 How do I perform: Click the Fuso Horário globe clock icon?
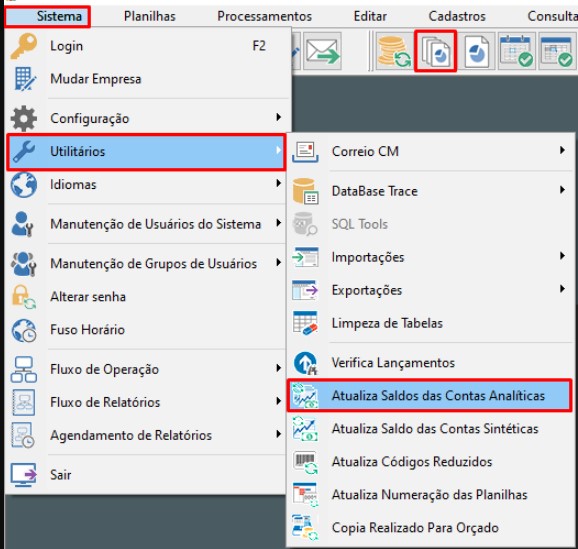[24, 330]
